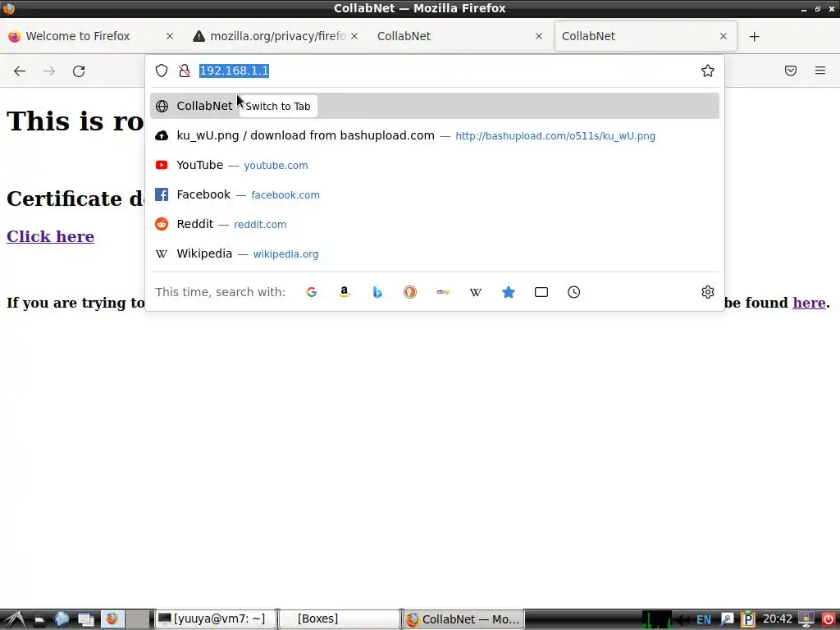
Task: Launch Firefox from the taskbar launcher icon
Action: tap(112, 619)
